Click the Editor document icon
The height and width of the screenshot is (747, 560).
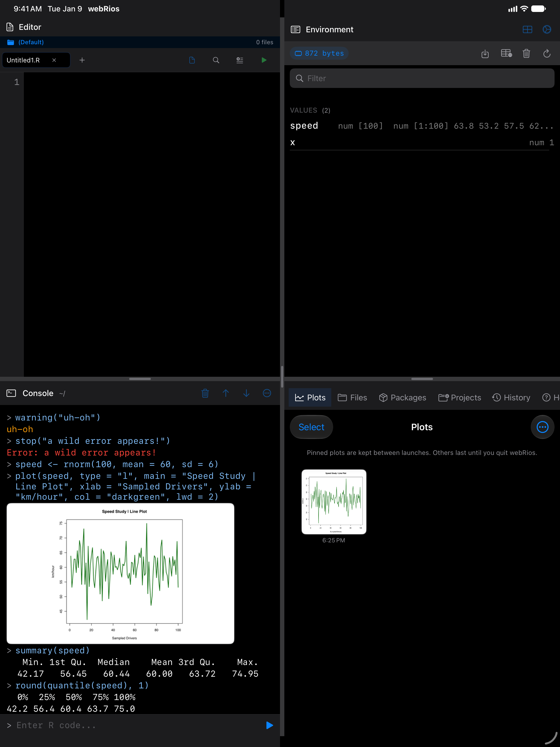[x=10, y=27]
